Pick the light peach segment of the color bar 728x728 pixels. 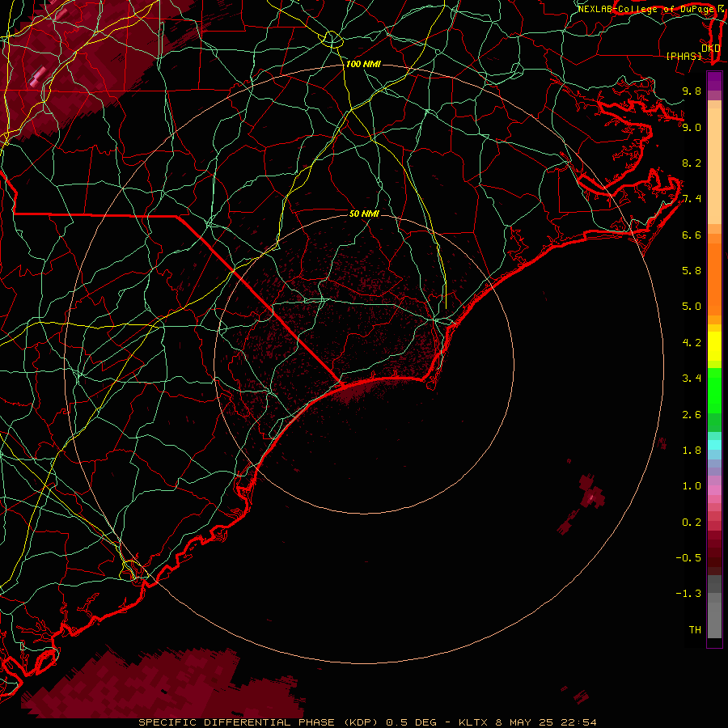(x=714, y=166)
